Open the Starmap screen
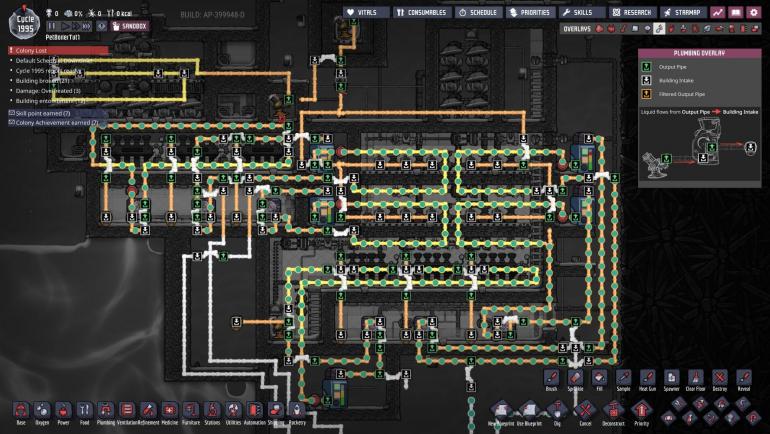This screenshot has width=770, height=434. (684, 12)
